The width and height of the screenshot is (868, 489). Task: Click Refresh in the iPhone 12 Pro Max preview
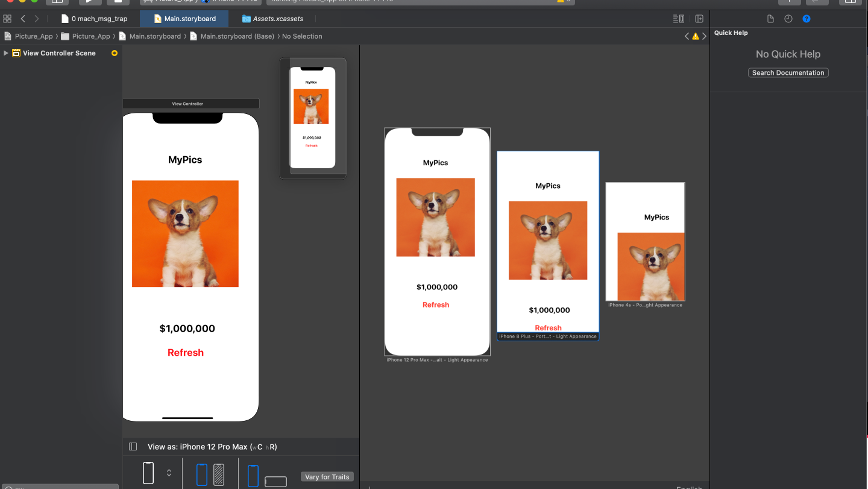[436, 304]
